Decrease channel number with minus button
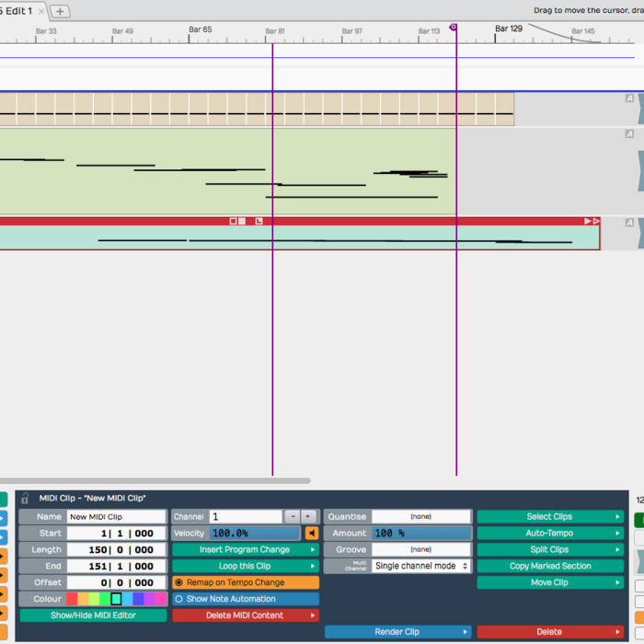Screen dimensions: 644x644 coord(292,517)
